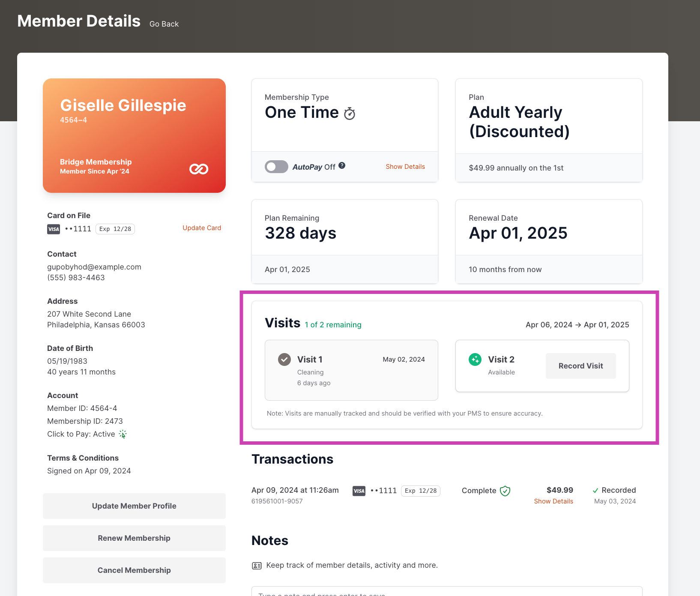Click the Update Card link

202,228
